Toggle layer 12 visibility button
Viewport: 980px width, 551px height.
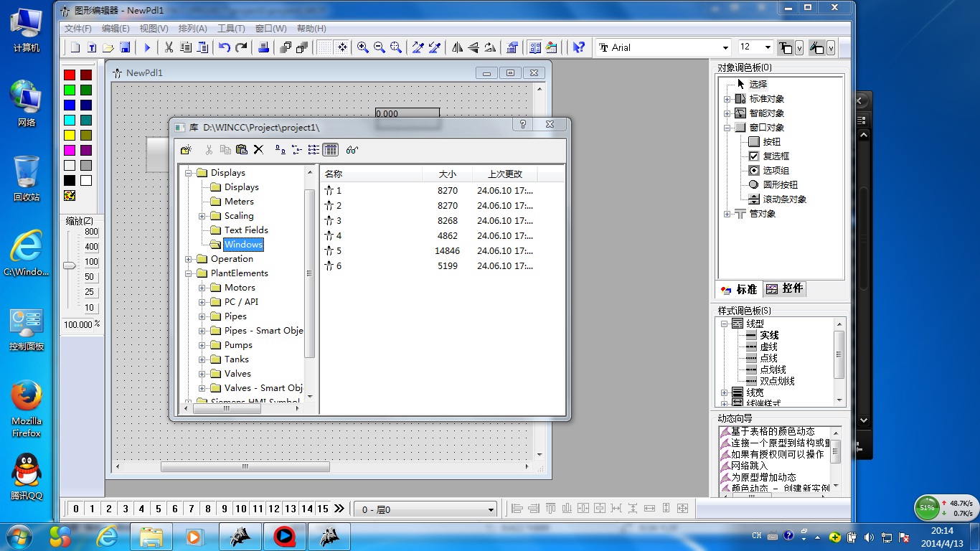274,509
